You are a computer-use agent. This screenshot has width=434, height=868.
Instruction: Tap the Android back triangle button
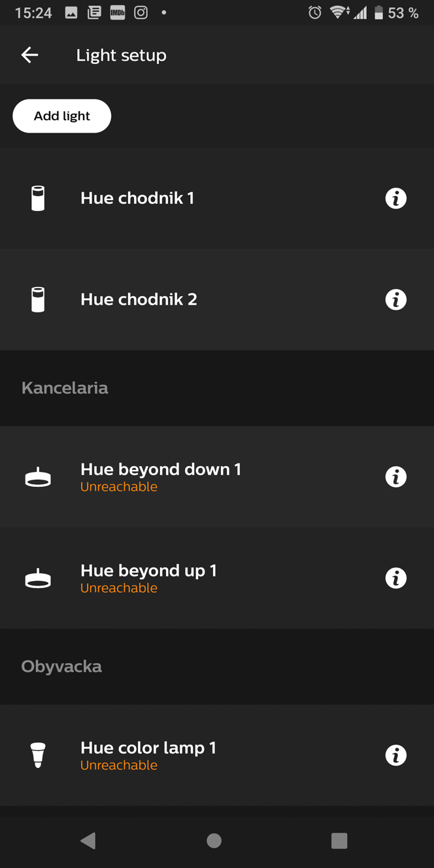coord(88,841)
